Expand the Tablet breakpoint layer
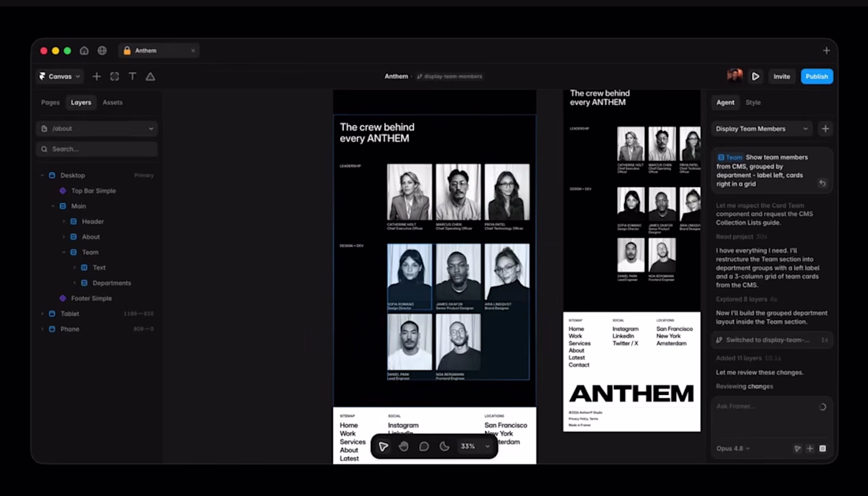 click(x=42, y=314)
